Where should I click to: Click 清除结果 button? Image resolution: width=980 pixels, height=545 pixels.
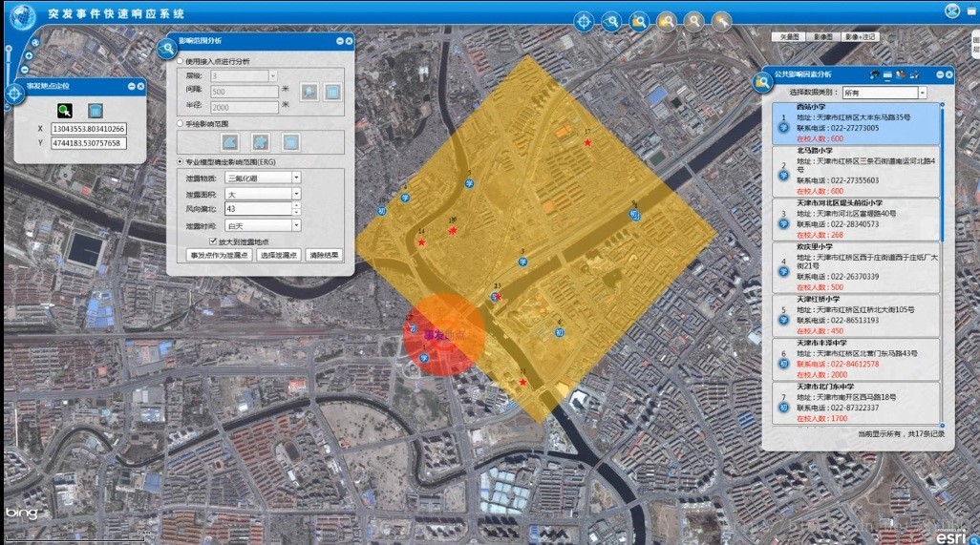pos(323,256)
